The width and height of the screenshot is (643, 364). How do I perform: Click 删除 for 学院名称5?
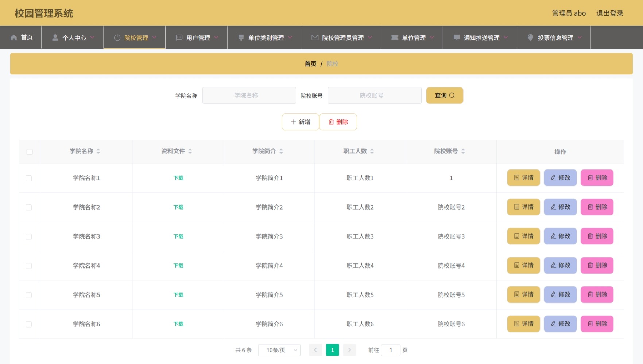597,294
